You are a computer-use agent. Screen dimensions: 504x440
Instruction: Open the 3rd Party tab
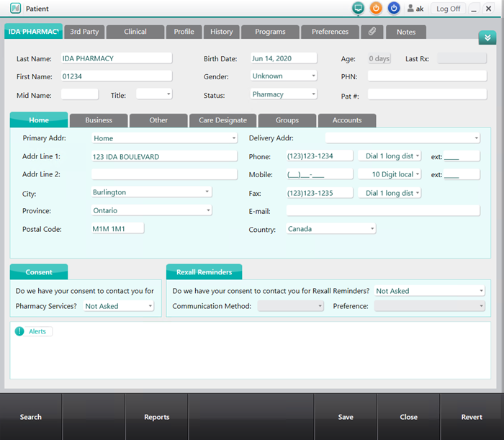[x=84, y=32]
